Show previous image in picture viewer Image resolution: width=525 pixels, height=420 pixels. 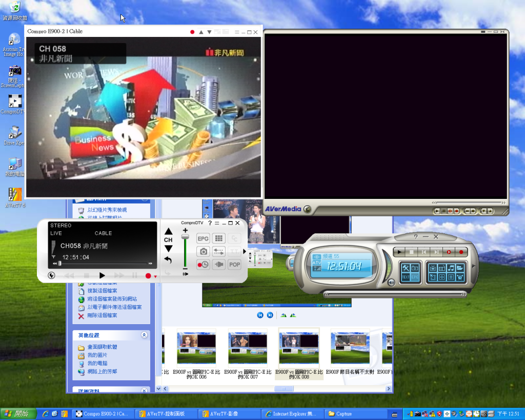(260, 315)
